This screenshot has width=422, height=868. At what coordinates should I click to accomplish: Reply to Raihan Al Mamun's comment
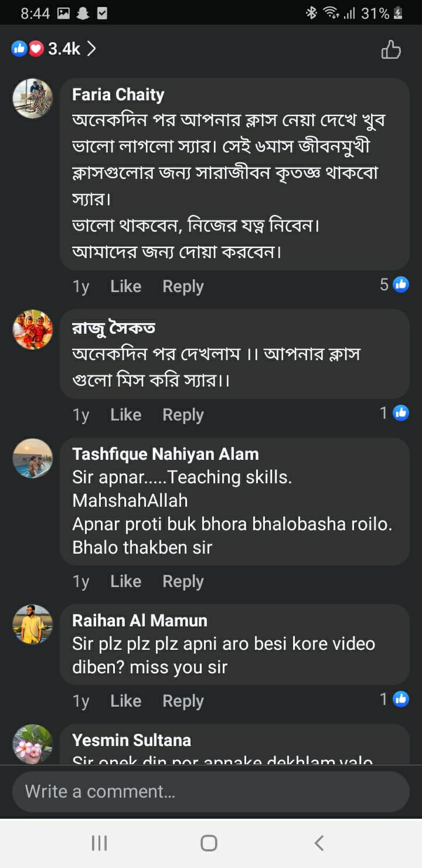pyautogui.click(x=183, y=701)
